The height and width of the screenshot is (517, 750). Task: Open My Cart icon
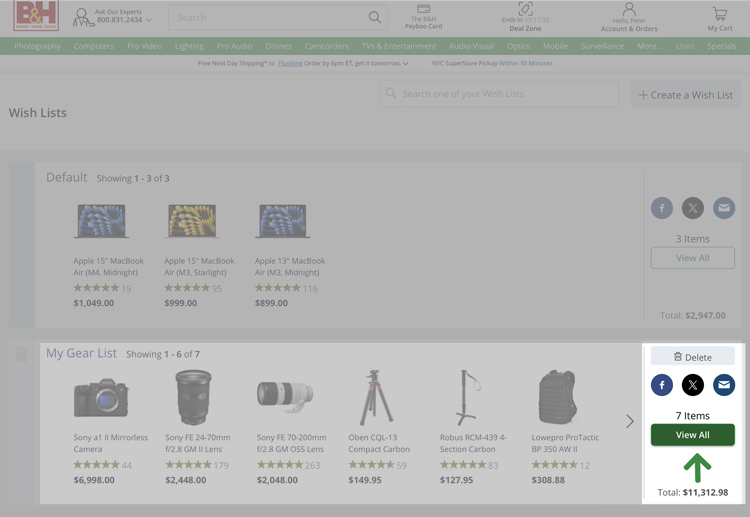coord(719,13)
